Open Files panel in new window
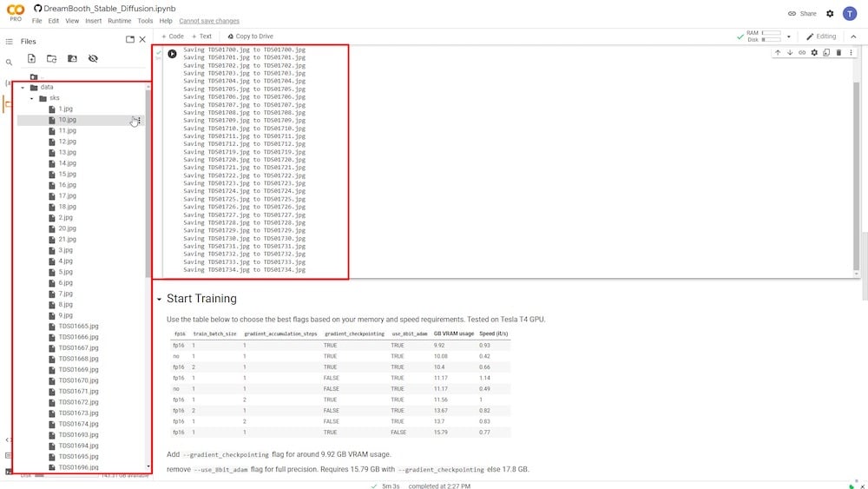 pos(130,39)
